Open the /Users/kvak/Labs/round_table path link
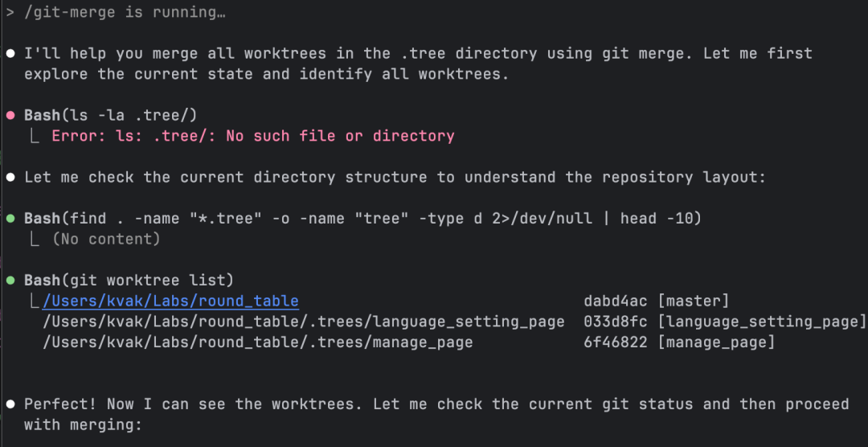Viewport: 868px width, 447px height. [170, 301]
